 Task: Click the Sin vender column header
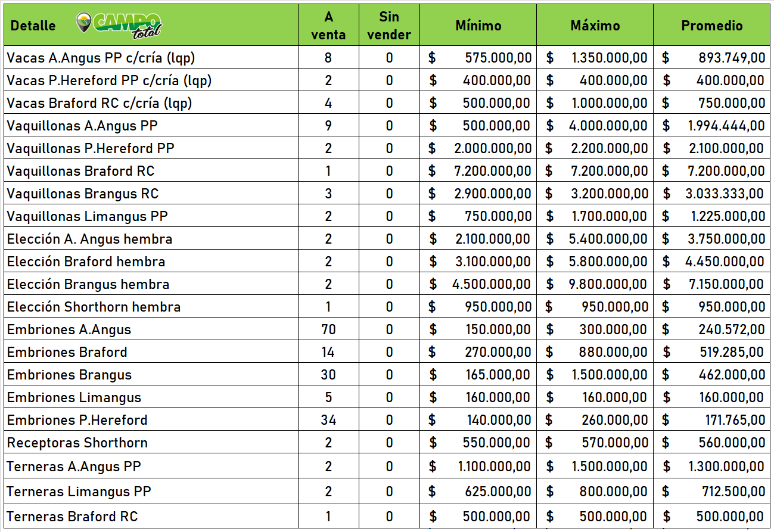coord(389,26)
